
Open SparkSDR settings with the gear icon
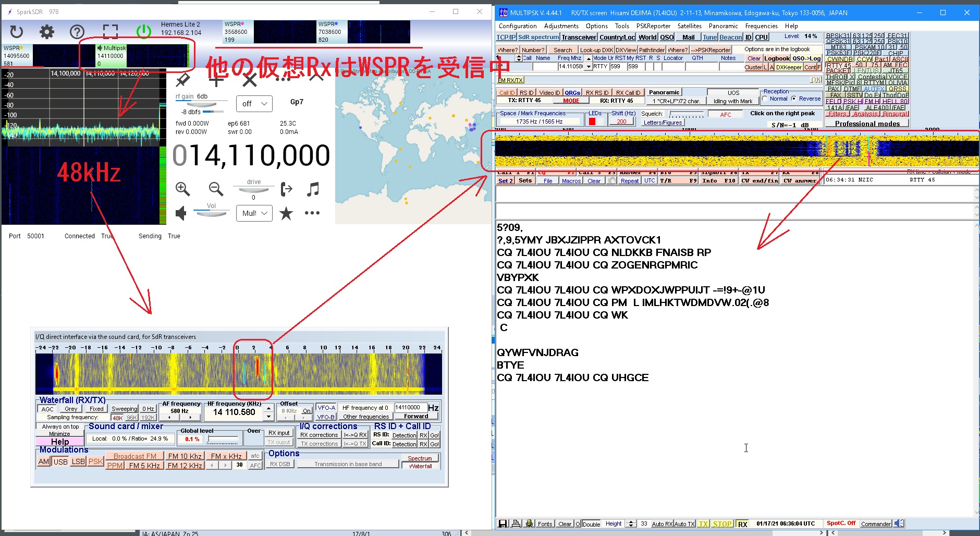(x=46, y=31)
